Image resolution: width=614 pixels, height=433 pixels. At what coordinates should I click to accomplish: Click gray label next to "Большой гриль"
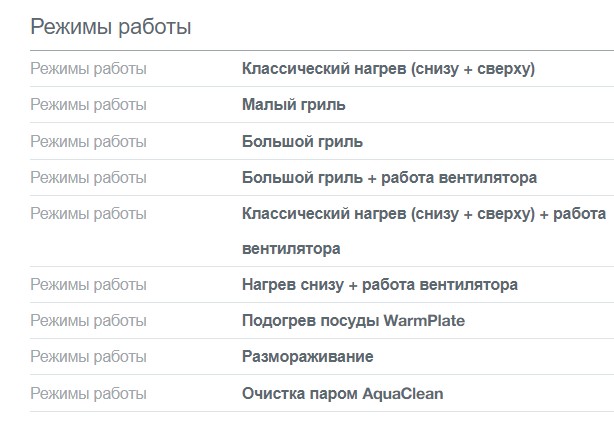click(x=88, y=141)
